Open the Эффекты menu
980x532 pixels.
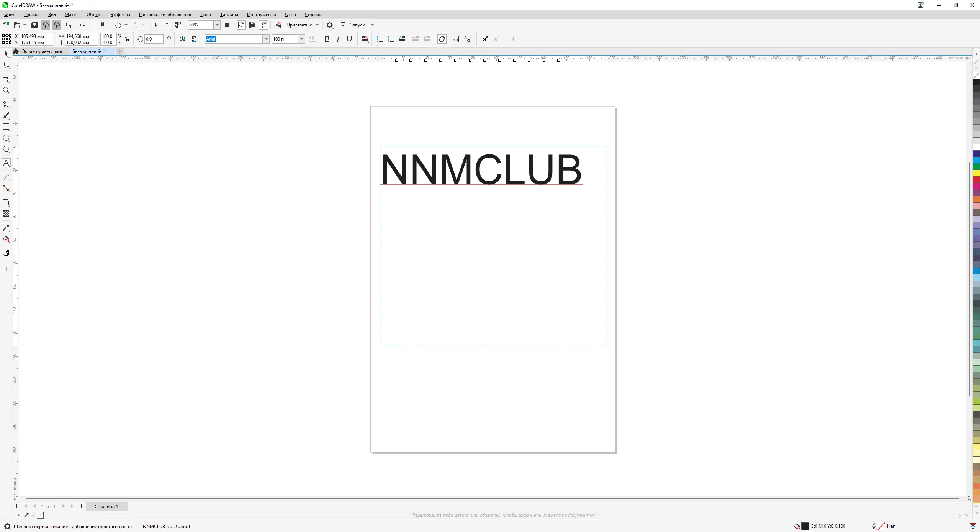tap(120, 15)
